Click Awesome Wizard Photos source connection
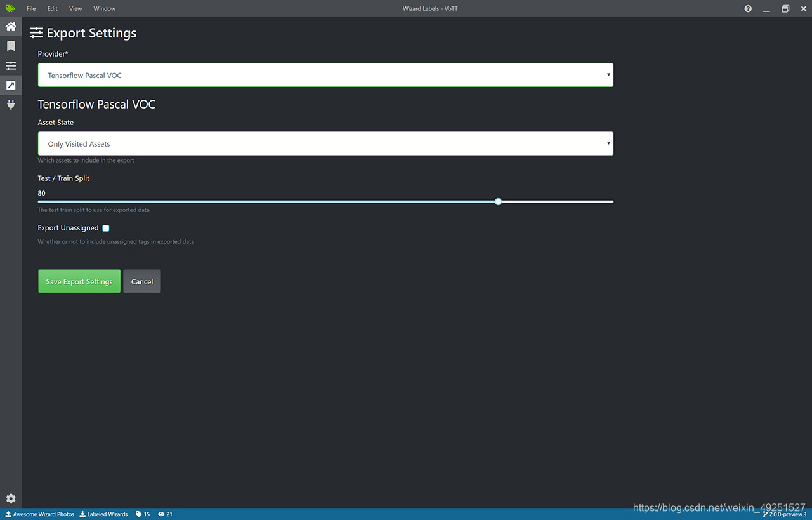Image resolution: width=812 pixels, height=520 pixels. coord(40,514)
